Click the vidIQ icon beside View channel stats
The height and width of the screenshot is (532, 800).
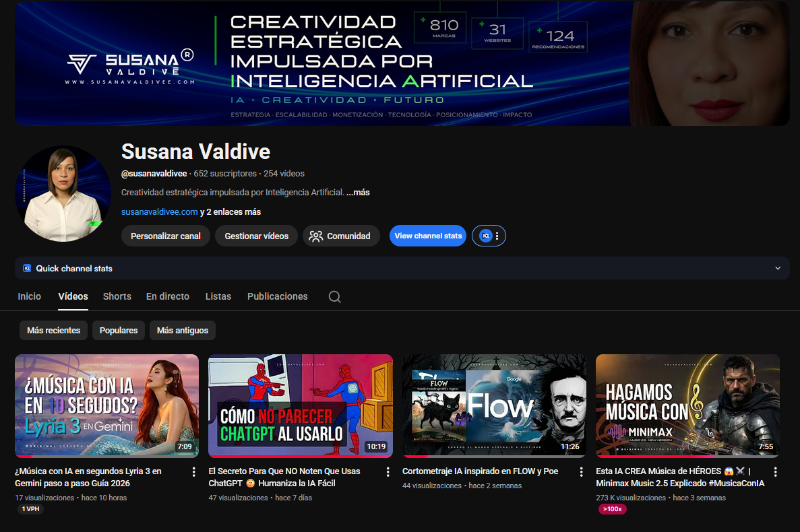[485, 236]
